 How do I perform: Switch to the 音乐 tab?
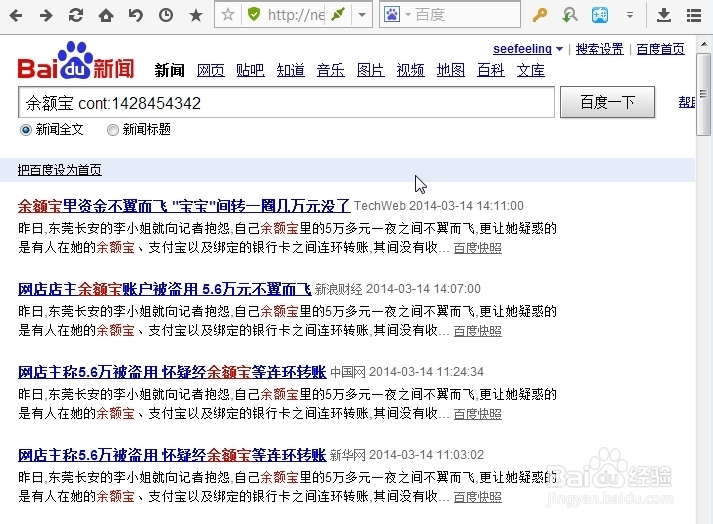click(x=331, y=71)
